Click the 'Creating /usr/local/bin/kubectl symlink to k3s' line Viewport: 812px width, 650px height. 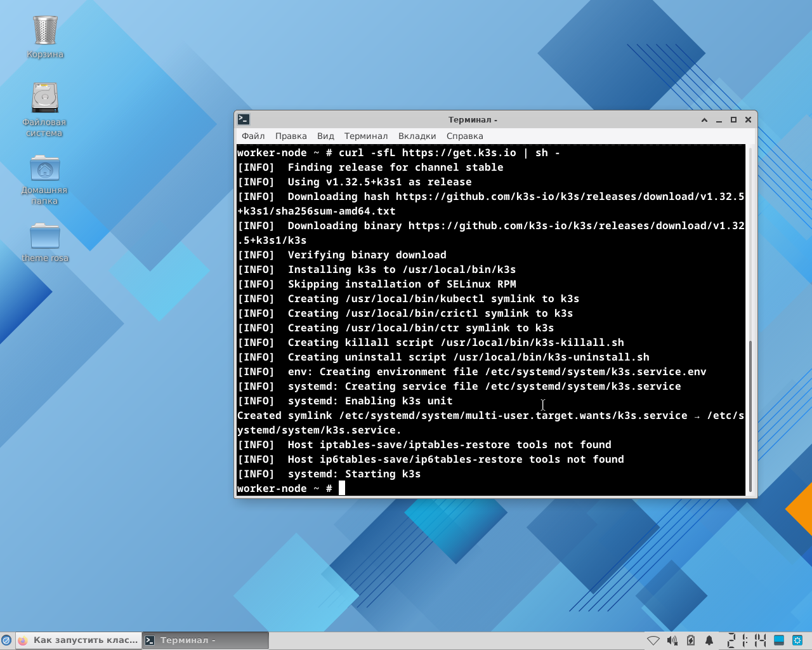coord(433,298)
